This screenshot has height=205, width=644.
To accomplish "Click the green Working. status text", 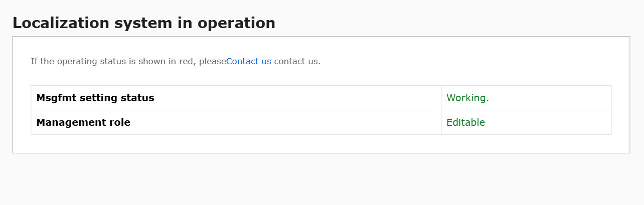I will [467, 98].
